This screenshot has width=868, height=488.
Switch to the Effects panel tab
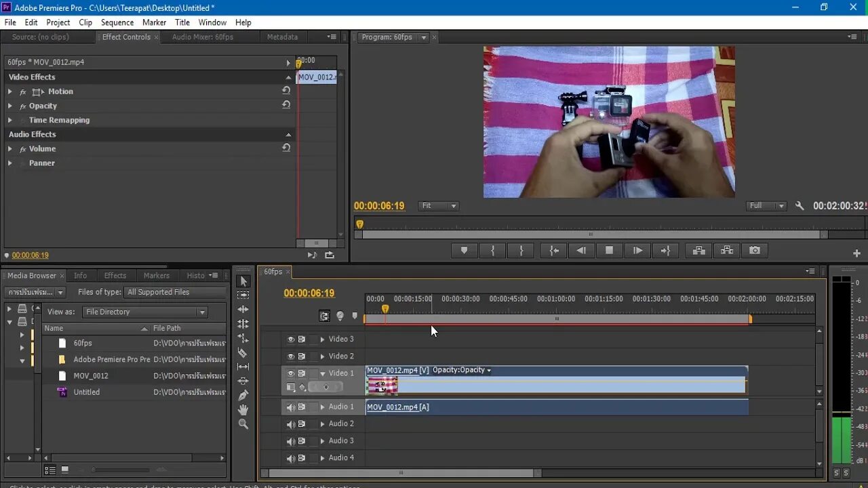[115, 275]
